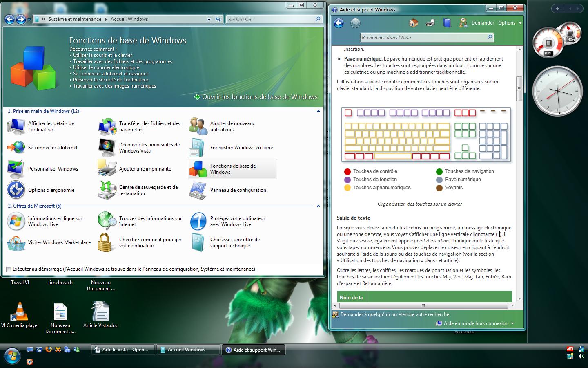Image resolution: width=588 pixels, height=368 pixels.
Task: Click Demander à quelqu'un ou étendre votre recherche
Action: pyautogui.click(x=395, y=314)
